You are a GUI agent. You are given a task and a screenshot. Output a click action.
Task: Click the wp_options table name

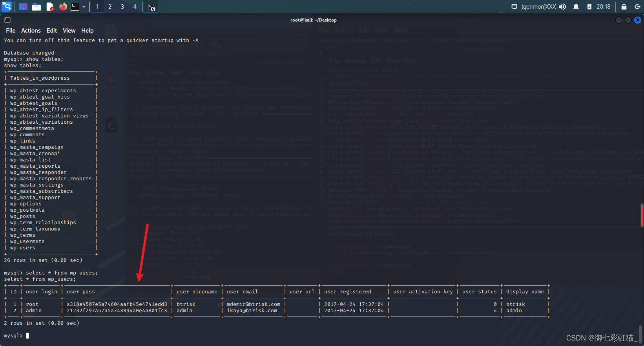coord(26,204)
